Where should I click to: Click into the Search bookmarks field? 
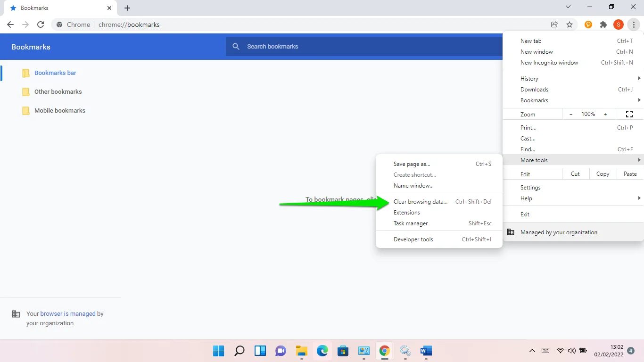[364, 47]
